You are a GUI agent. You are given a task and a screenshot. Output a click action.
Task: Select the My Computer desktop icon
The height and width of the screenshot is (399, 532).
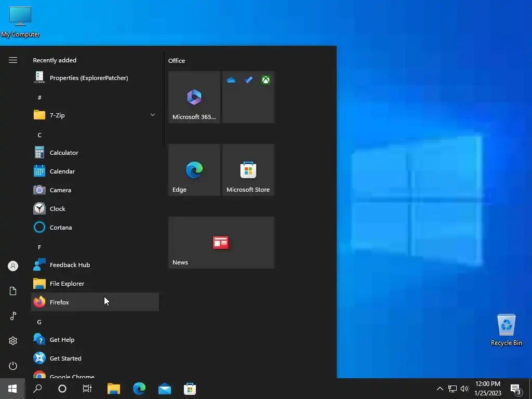[x=20, y=22]
